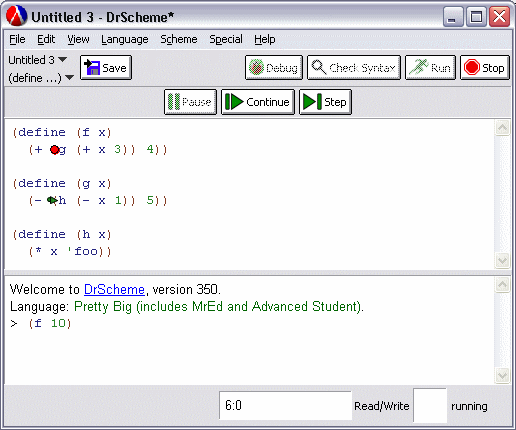The height and width of the screenshot is (430, 516).
Task: Click on the (define (f x) line
Action: click(62, 132)
